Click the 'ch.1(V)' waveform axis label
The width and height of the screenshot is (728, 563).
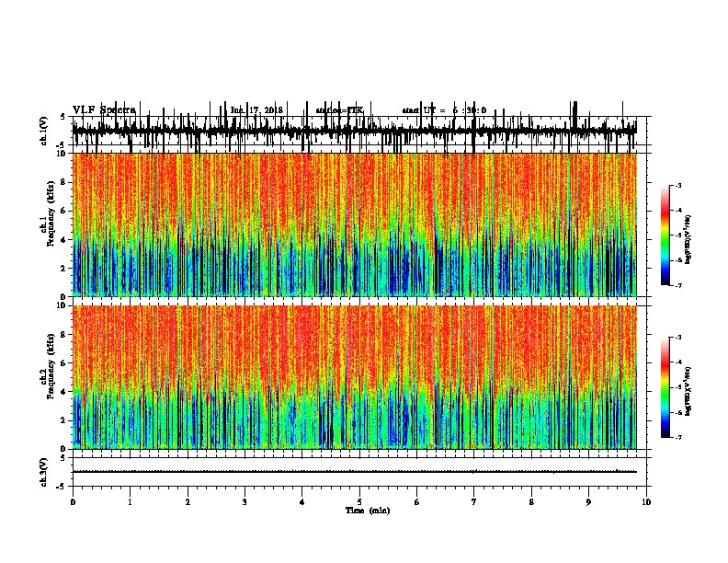point(44,131)
